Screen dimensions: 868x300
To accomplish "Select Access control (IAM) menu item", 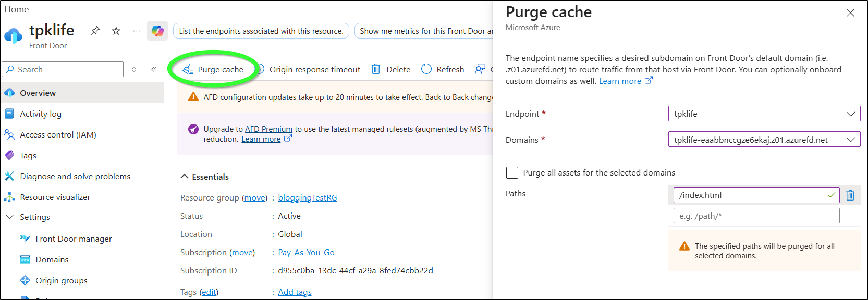I will pyautogui.click(x=58, y=135).
